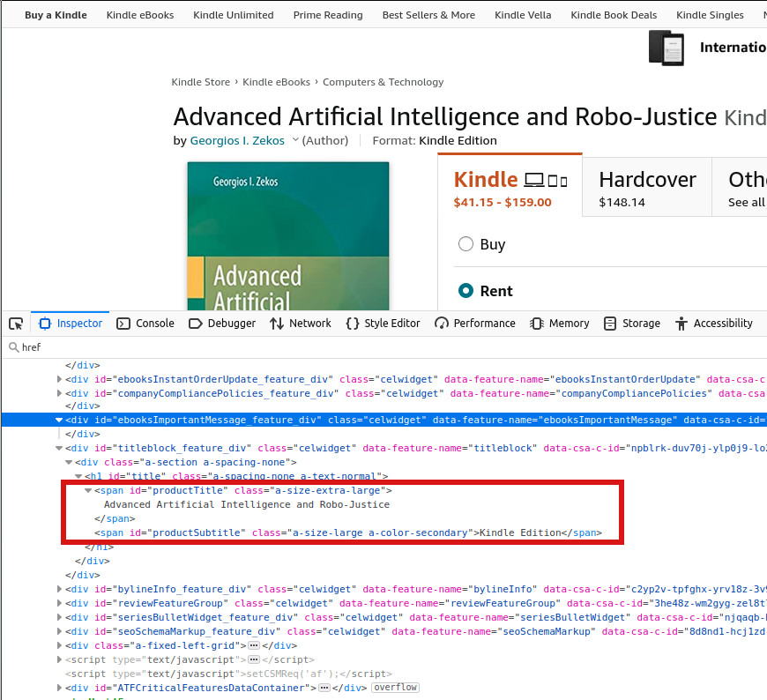The width and height of the screenshot is (767, 700).
Task: Open Computers & Technology breadcrumb
Action: coord(383,82)
